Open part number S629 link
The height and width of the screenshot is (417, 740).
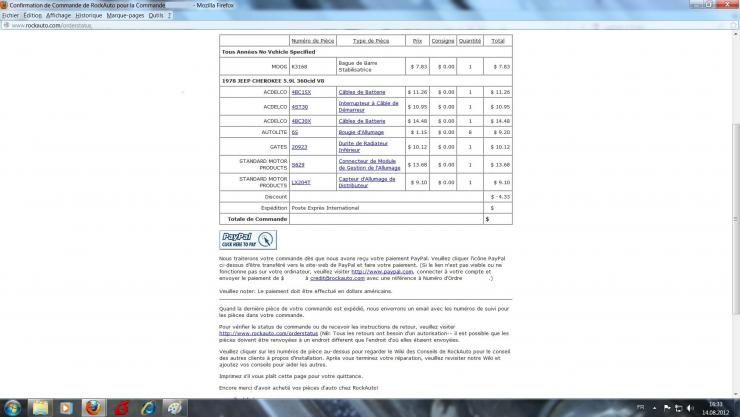pos(298,165)
